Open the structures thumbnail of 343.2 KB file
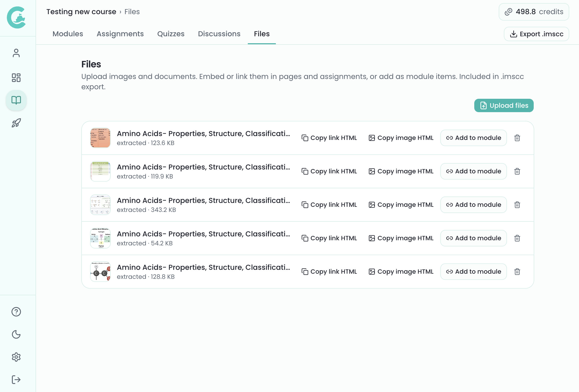This screenshot has height=392, width=579. 100,205
